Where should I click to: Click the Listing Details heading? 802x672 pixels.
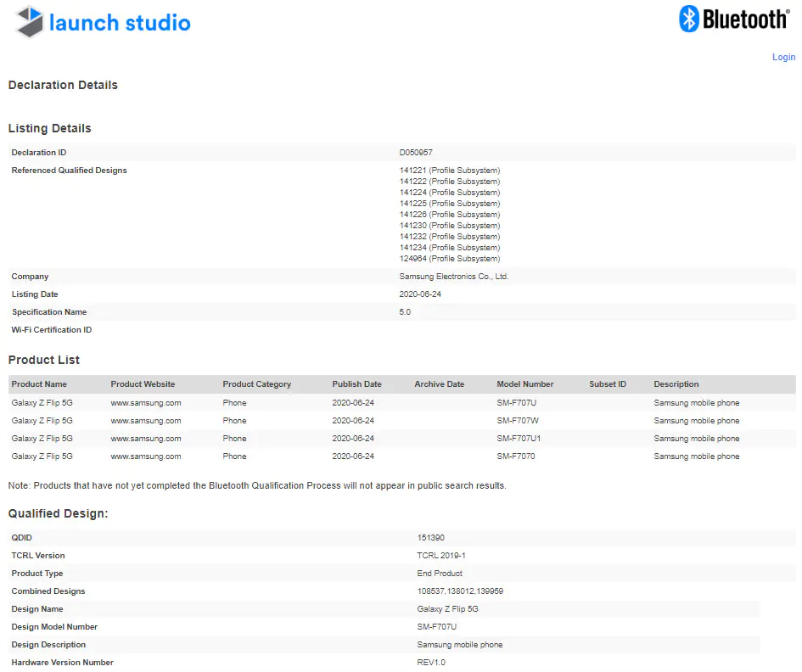[49, 128]
